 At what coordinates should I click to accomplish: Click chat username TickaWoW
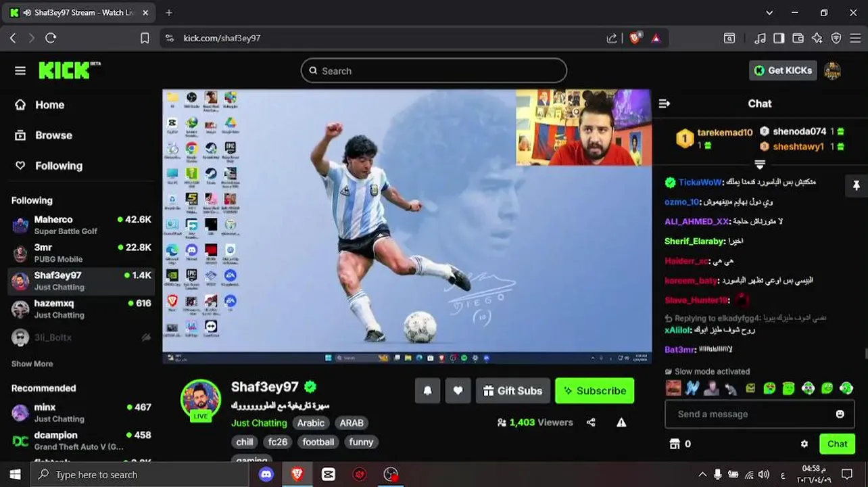pos(700,182)
